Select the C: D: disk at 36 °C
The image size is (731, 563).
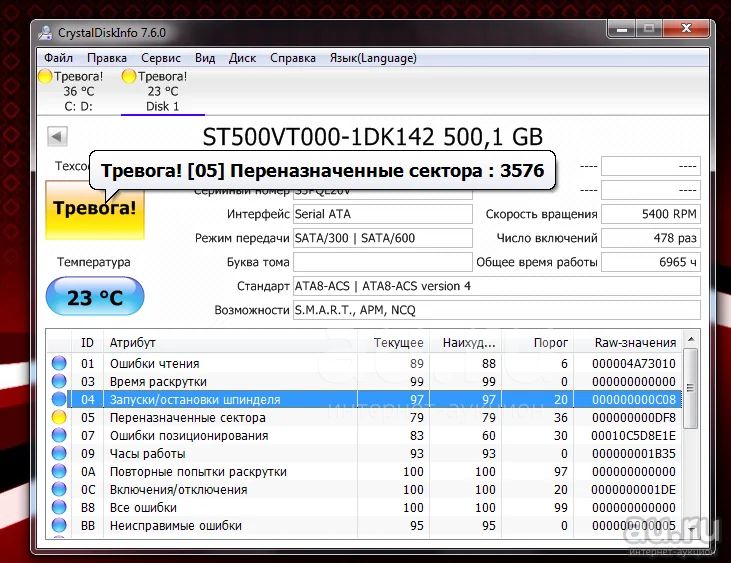click(78, 91)
